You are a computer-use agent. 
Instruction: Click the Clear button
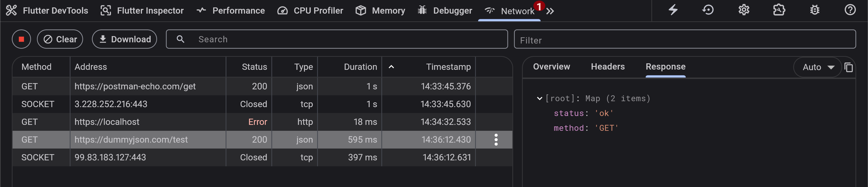(x=60, y=39)
